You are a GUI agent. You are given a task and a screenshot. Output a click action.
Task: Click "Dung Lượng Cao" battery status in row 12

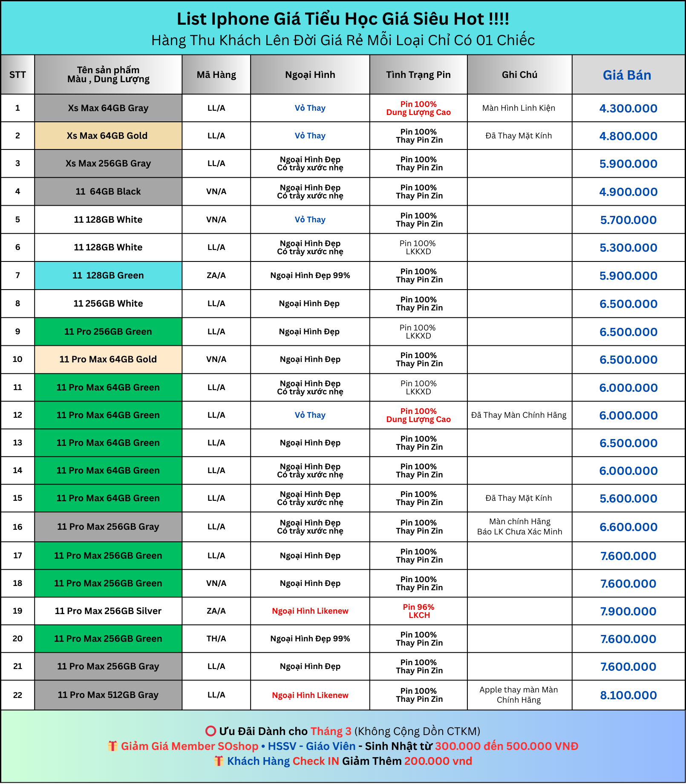tap(418, 419)
